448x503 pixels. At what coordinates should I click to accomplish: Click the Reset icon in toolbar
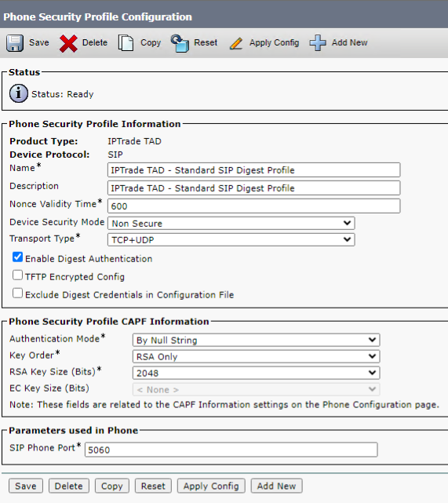point(180,43)
